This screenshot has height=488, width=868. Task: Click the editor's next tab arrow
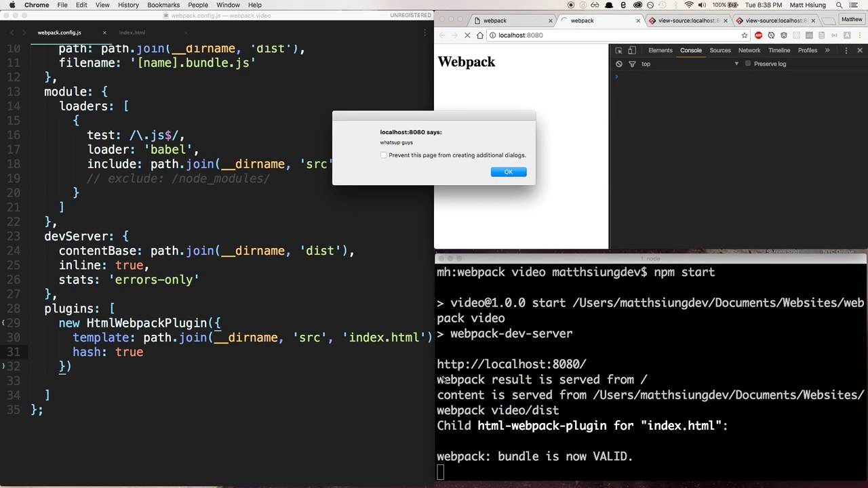(x=24, y=33)
